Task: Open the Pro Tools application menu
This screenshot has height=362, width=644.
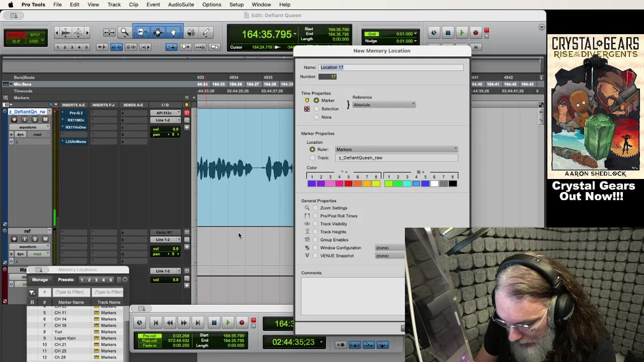Action: click(x=33, y=5)
